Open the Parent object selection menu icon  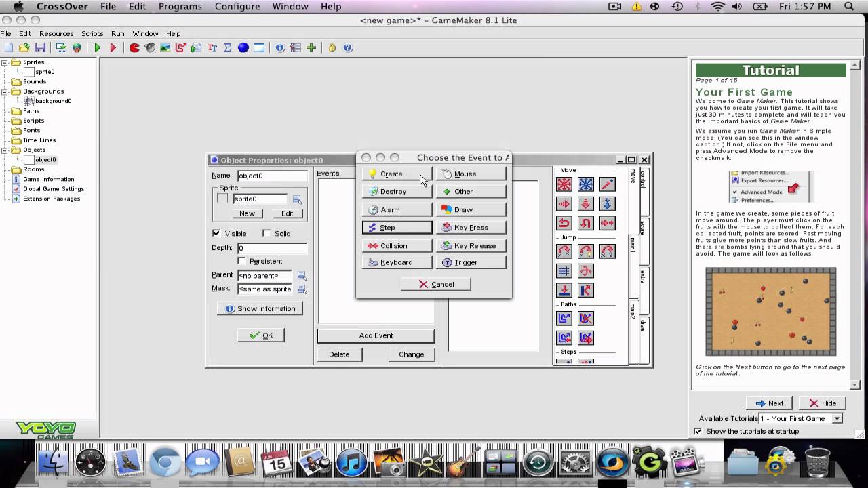[x=302, y=276]
